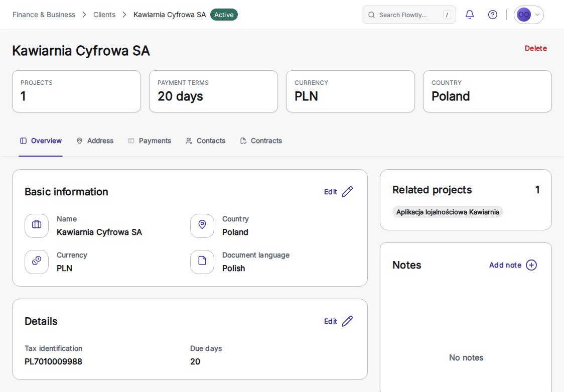This screenshot has height=392, width=564.
Task: Click the briefcase icon next to Name
Action: 37,226
